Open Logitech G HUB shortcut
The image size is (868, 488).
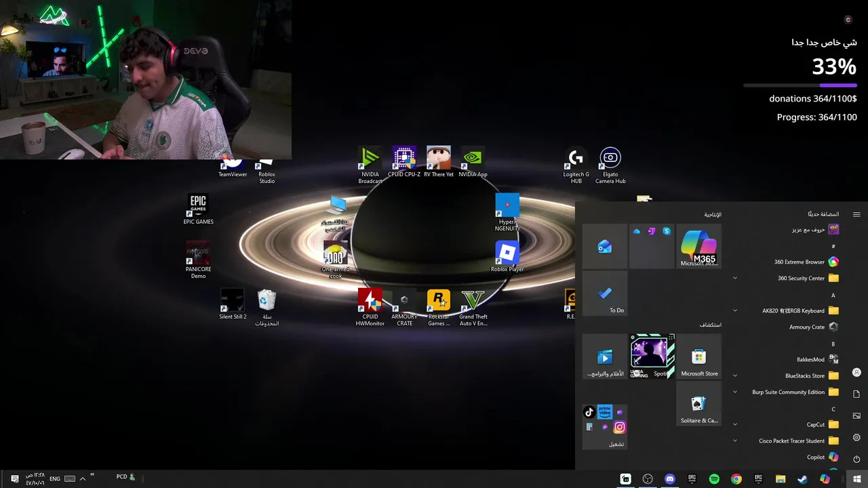[576, 165]
